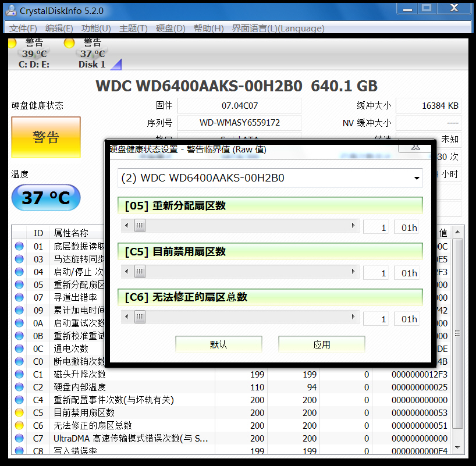Click the blue status dot for attribute 01

coord(19,246)
